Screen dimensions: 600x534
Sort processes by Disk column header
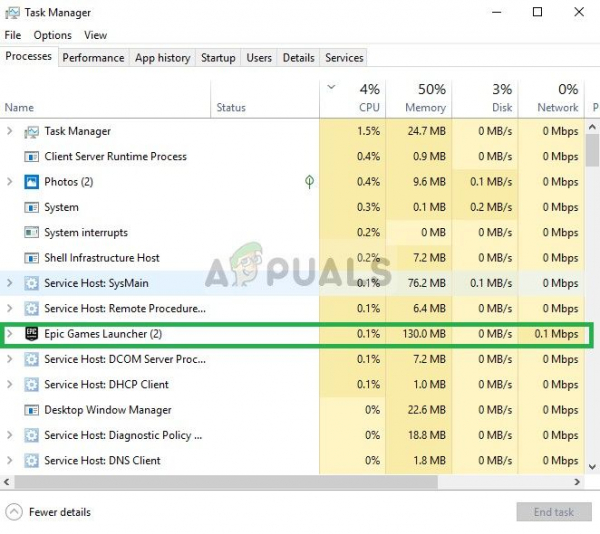point(485,99)
